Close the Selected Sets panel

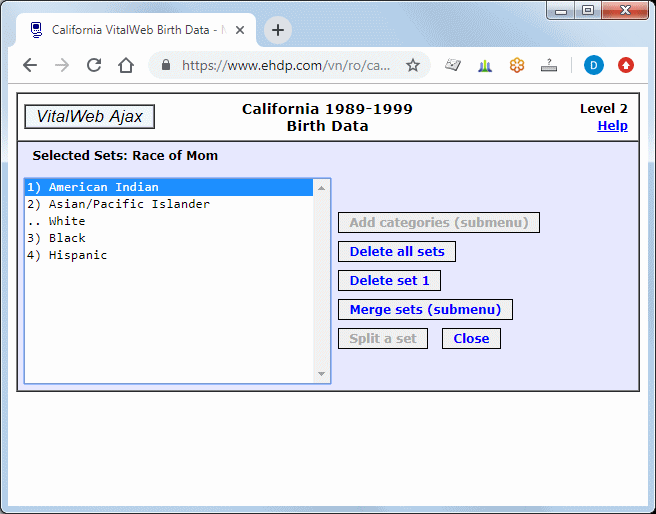coord(471,338)
